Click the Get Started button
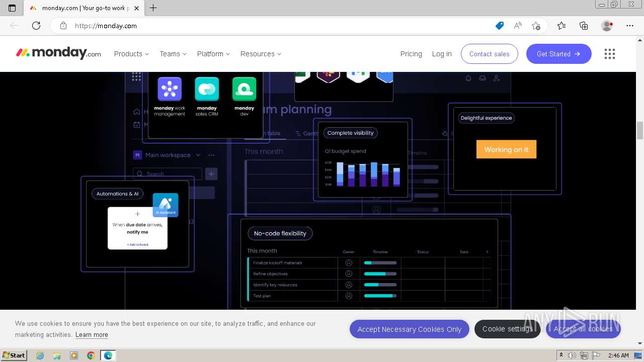The image size is (644, 362). [559, 54]
